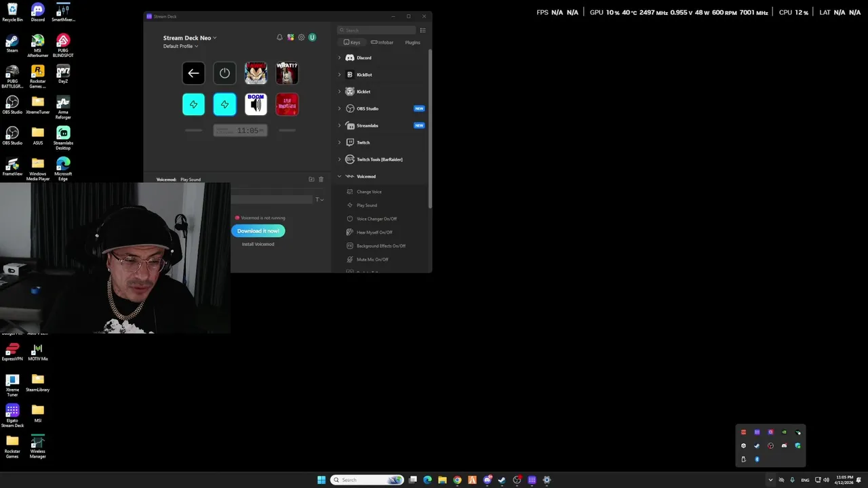Open Steam from the taskbar
Image resolution: width=868 pixels, height=488 pixels.
coord(502,480)
